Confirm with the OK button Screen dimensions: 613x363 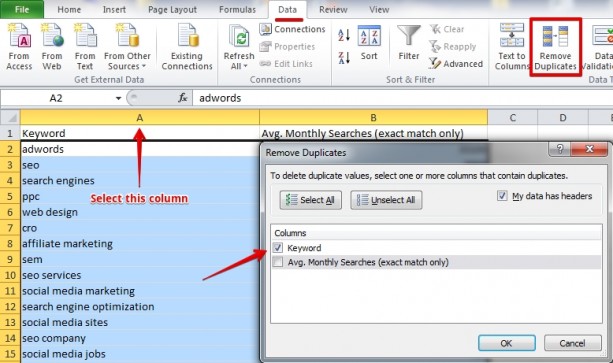pos(507,343)
